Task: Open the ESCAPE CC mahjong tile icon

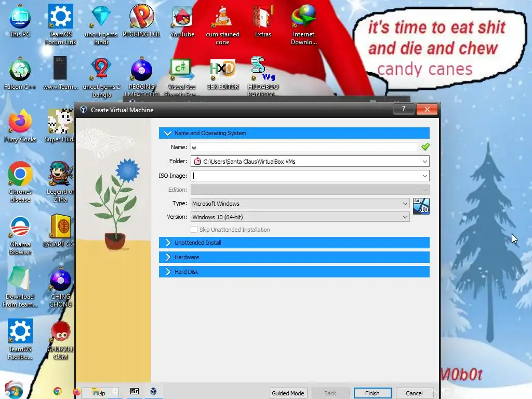Action: 59,231
